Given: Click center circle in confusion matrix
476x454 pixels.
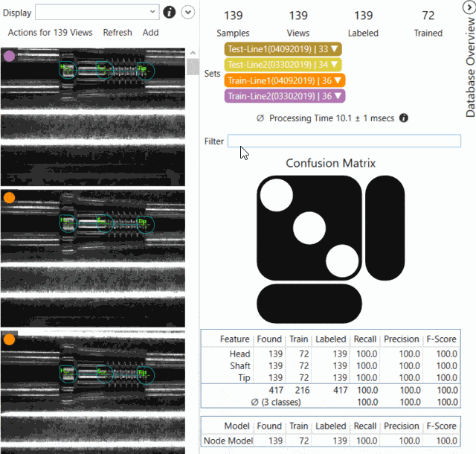Looking at the screenshot, I should click(x=309, y=228).
